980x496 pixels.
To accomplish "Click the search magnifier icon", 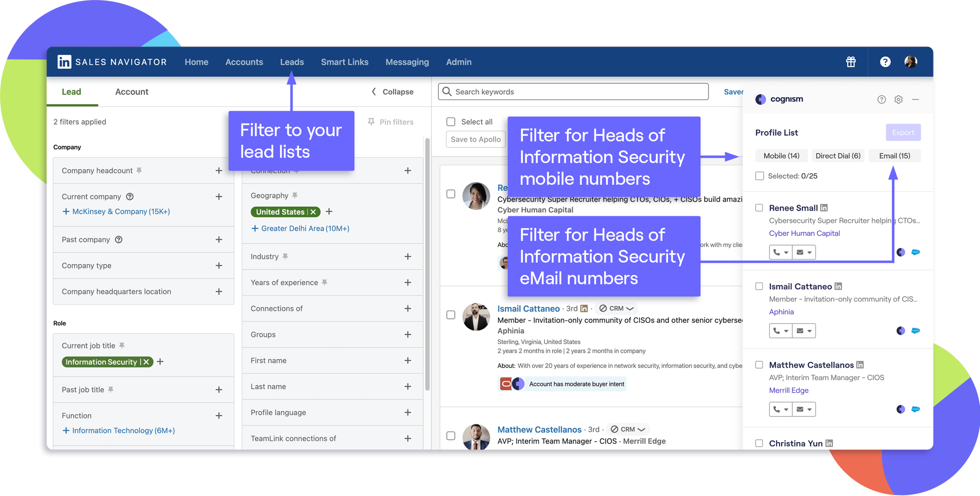I will [x=447, y=92].
